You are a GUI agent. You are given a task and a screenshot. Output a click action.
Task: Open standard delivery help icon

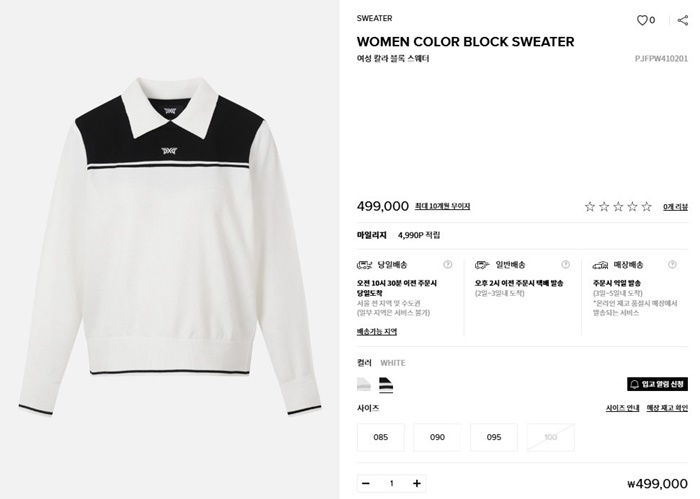(x=565, y=265)
